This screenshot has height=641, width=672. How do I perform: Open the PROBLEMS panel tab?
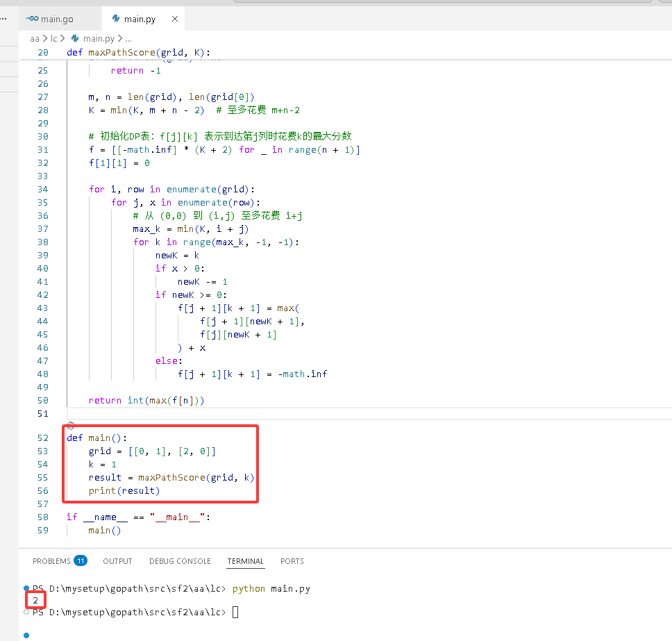51,561
